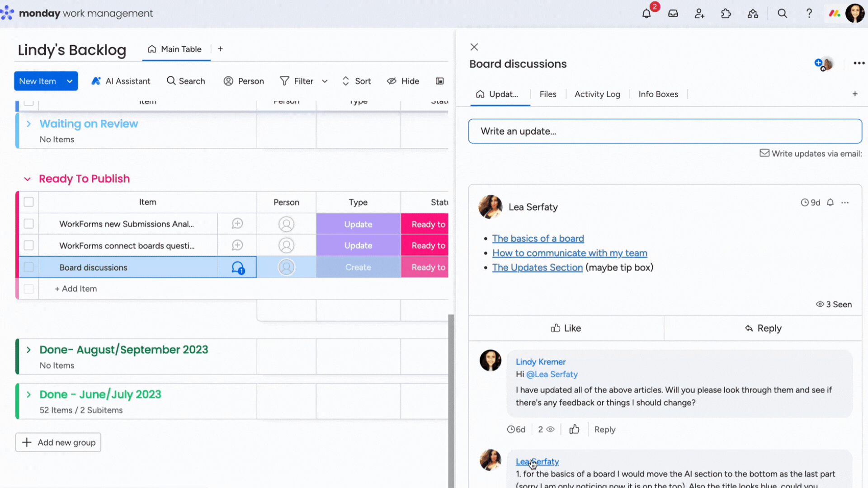The width and height of the screenshot is (868, 488).
Task: Check the WorkForms new Submissions row checkbox
Action: 28,224
